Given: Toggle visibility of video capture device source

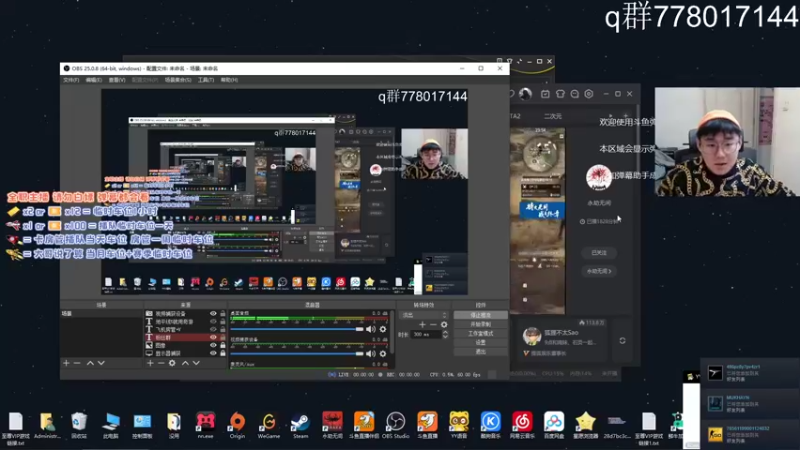Looking at the screenshot, I should [x=213, y=314].
